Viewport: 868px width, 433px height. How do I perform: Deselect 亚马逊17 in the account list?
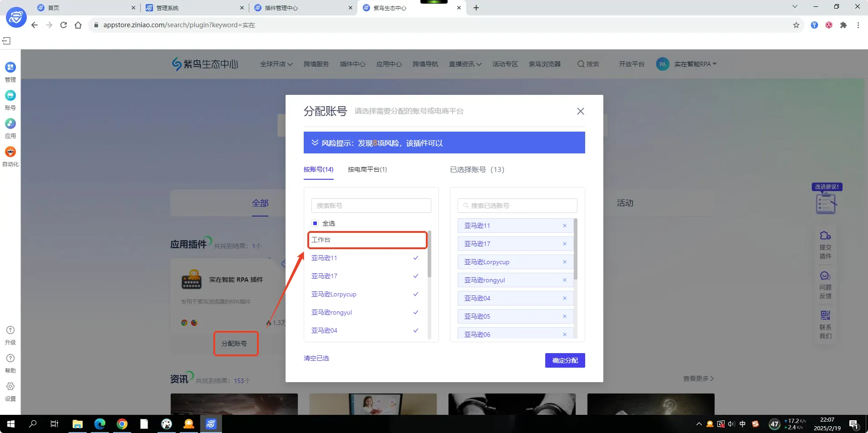(365, 276)
